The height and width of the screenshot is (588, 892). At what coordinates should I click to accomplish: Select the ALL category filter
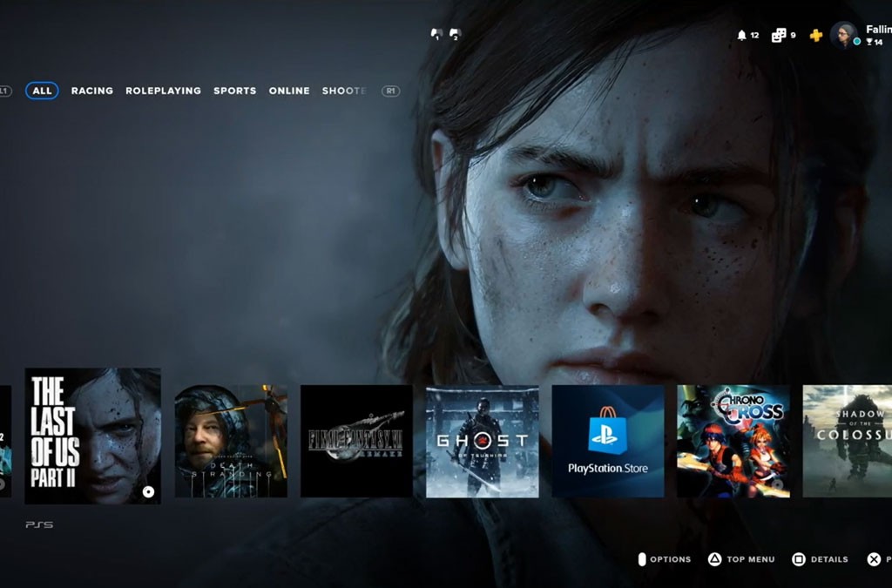click(x=42, y=91)
